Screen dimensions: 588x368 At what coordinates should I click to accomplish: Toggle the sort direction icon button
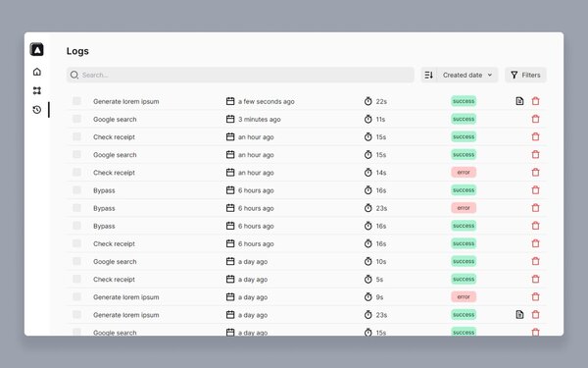tap(428, 75)
